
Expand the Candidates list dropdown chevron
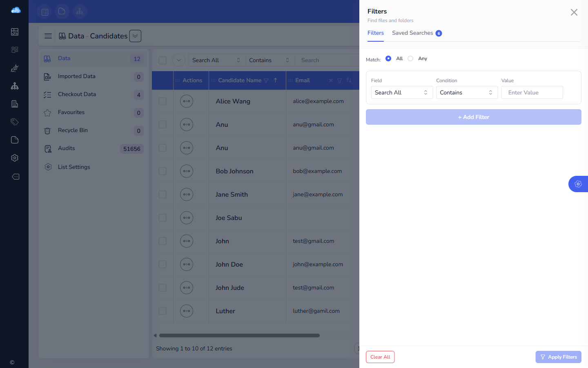point(135,36)
